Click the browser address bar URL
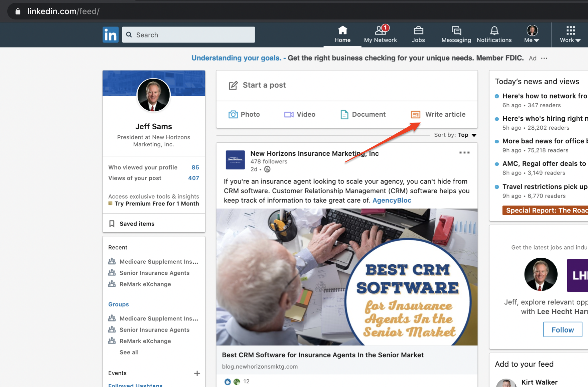 pos(63,11)
